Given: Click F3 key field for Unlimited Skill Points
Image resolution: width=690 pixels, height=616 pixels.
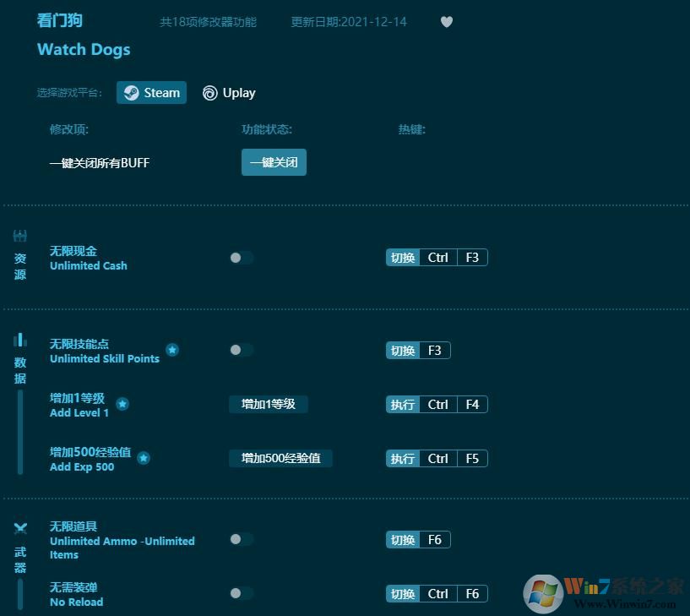Looking at the screenshot, I should pyautogui.click(x=435, y=351).
